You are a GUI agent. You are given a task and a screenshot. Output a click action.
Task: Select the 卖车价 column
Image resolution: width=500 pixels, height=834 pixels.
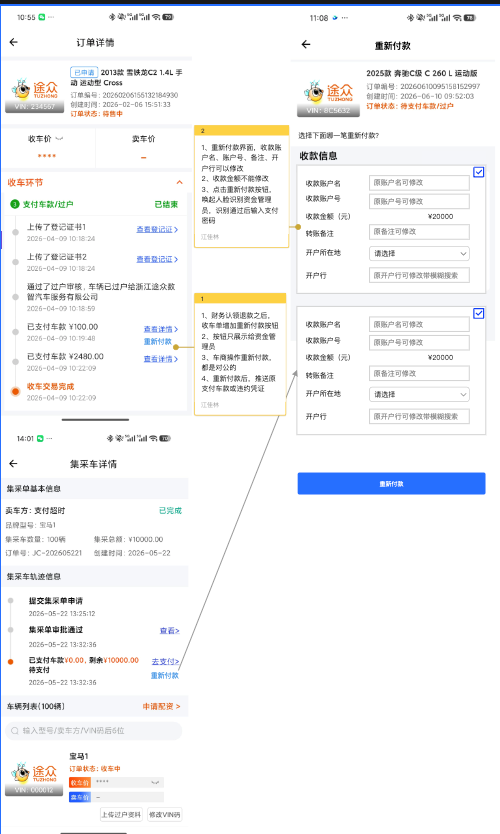[144, 147]
